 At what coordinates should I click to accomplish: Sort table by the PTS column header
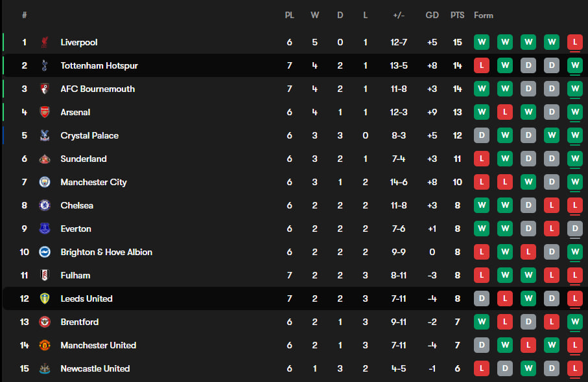(x=458, y=15)
